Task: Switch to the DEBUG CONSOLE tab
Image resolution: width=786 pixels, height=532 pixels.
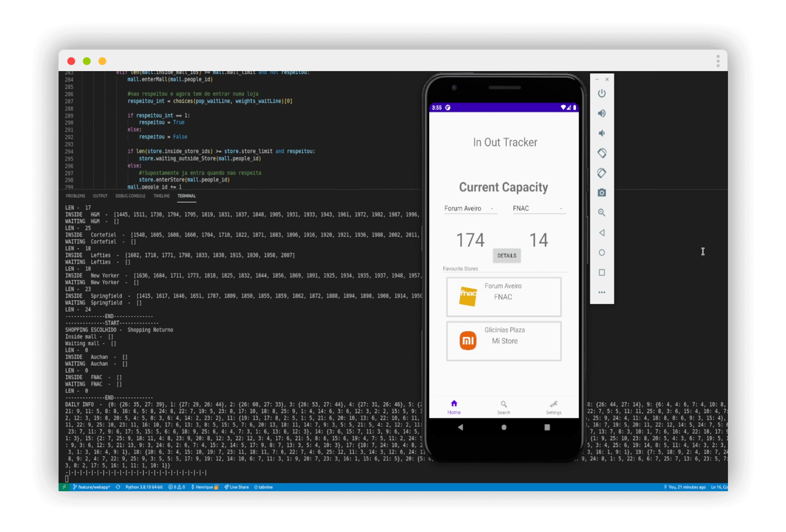Action: (130, 195)
